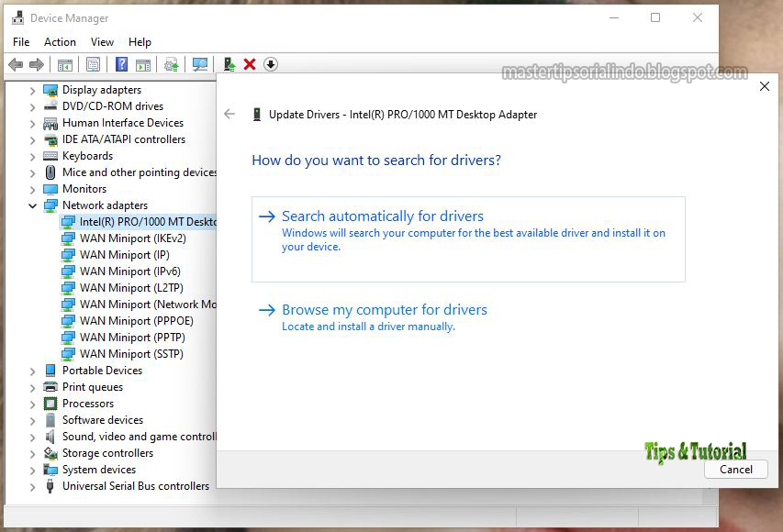Image resolution: width=783 pixels, height=532 pixels.
Task: Click the Update driver toolbar icon
Action: 172,64
